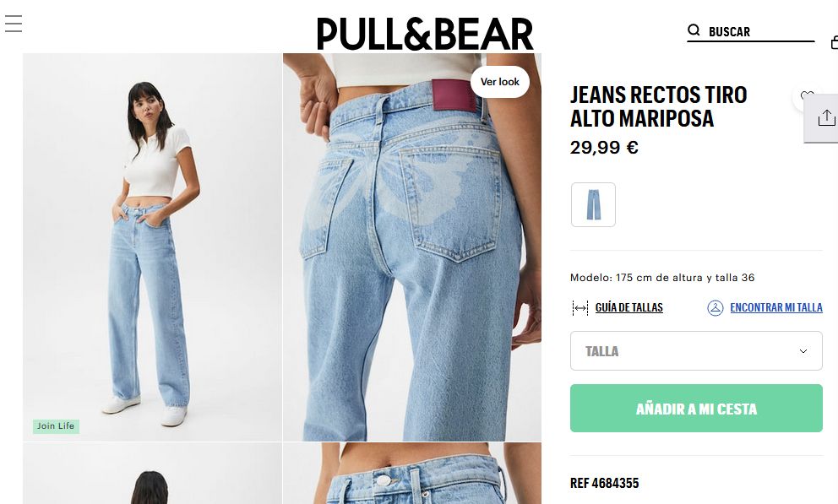Image resolution: width=838 pixels, height=504 pixels.
Task: Click the size guide ruler icon
Action: tap(580, 307)
